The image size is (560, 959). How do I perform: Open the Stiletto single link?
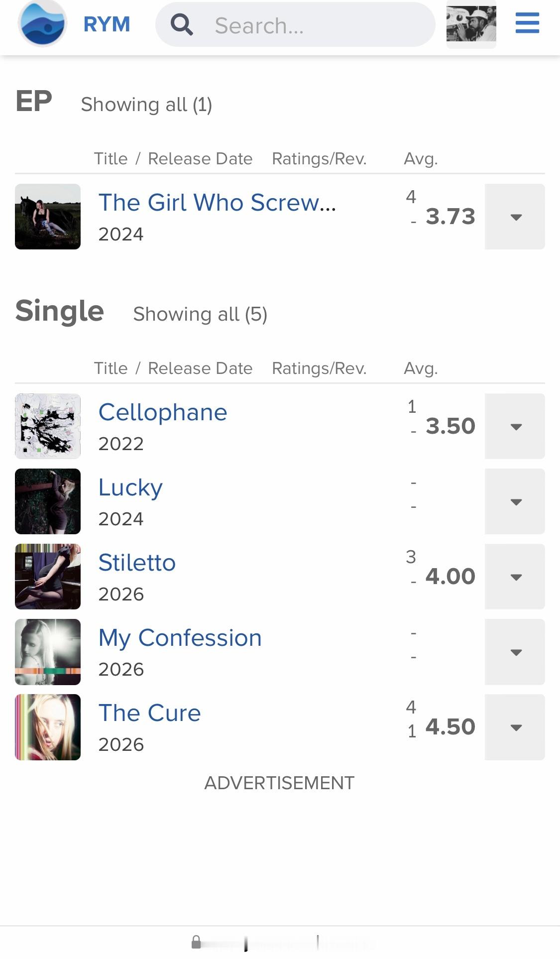coord(137,563)
